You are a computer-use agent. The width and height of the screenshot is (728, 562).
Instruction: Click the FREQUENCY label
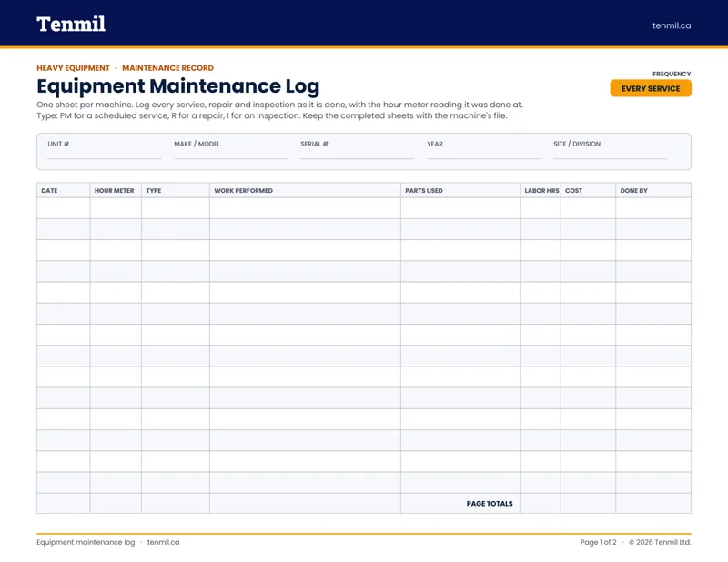click(x=672, y=74)
